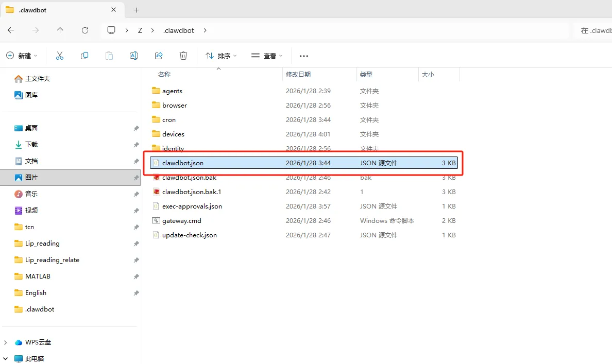Click Z in the address breadcrumb
Image resolution: width=612 pixels, height=364 pixels.
point(140,30)
